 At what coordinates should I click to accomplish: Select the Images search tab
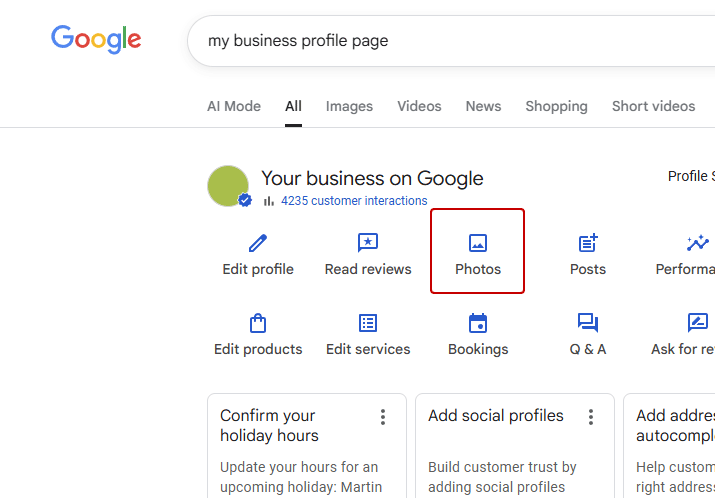coord(349,106)
